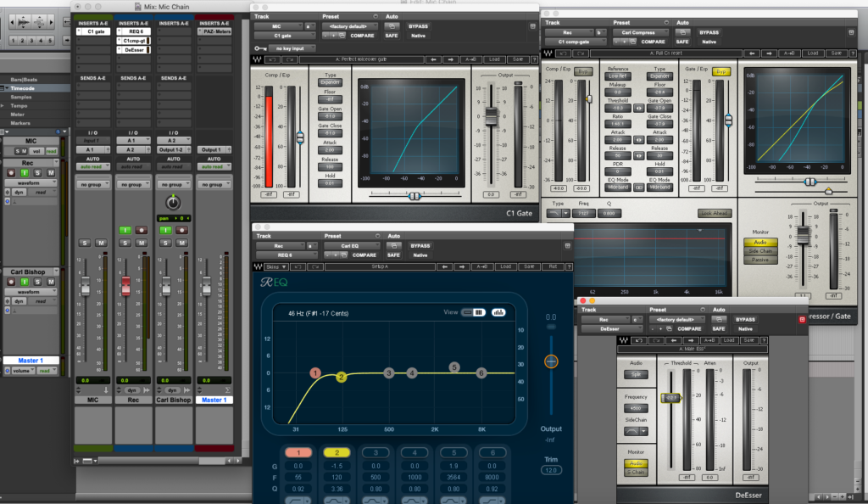Click EQ Mode link icon in C1 comp-gate
Screen dimensions: 868x504
tap(638, 188)
